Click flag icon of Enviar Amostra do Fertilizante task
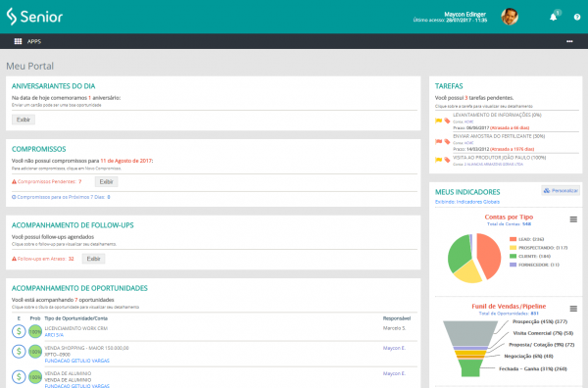This screenshot has height=388, width=588. pyautogui.click(x=438, y=142)
